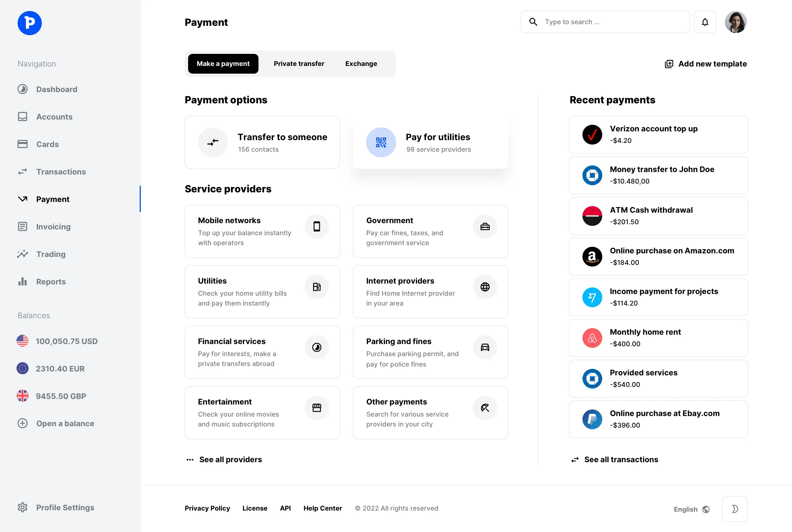Click the Verizon logo in recent payments
Screen dimensions: 792x532
[592, 135]
